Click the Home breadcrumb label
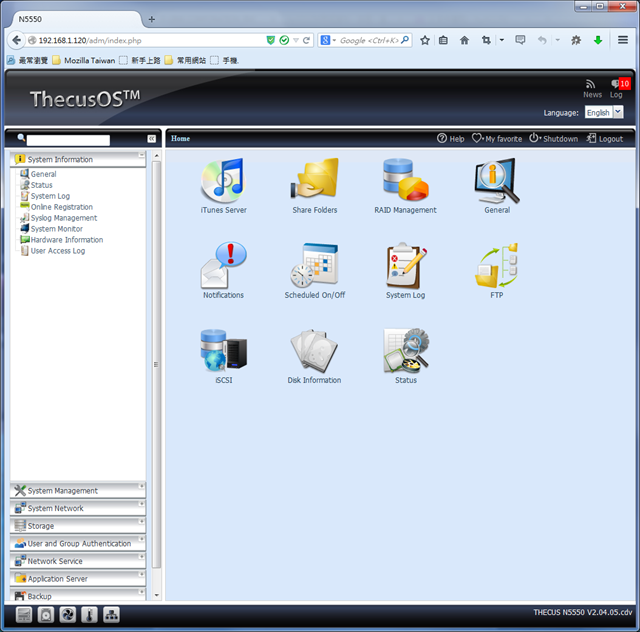Screen dimensions: 640x632 point(180,138)
